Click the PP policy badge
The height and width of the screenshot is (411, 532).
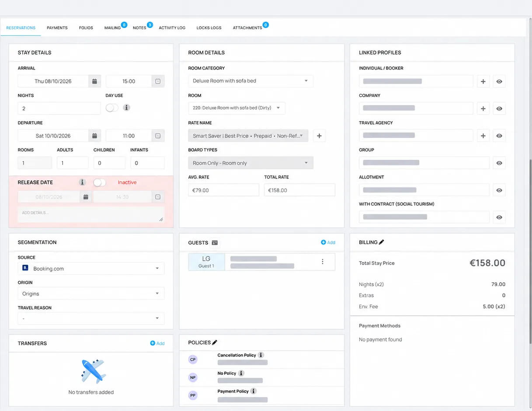tap(193, 396)
